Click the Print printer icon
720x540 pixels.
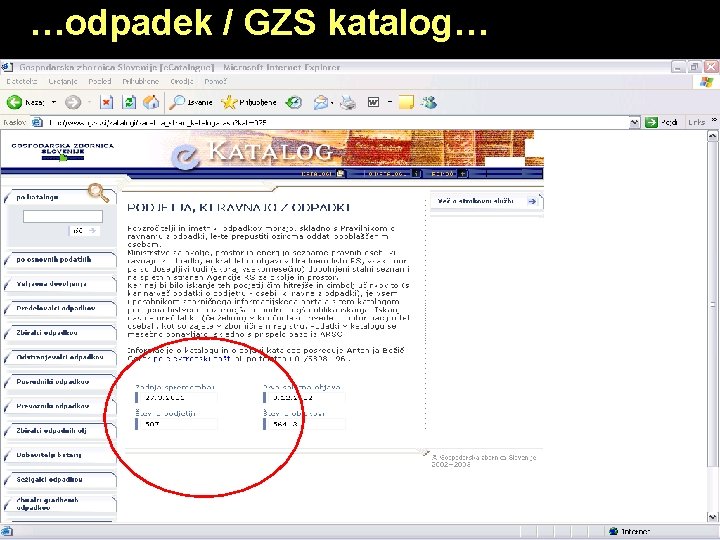(348, 102)
